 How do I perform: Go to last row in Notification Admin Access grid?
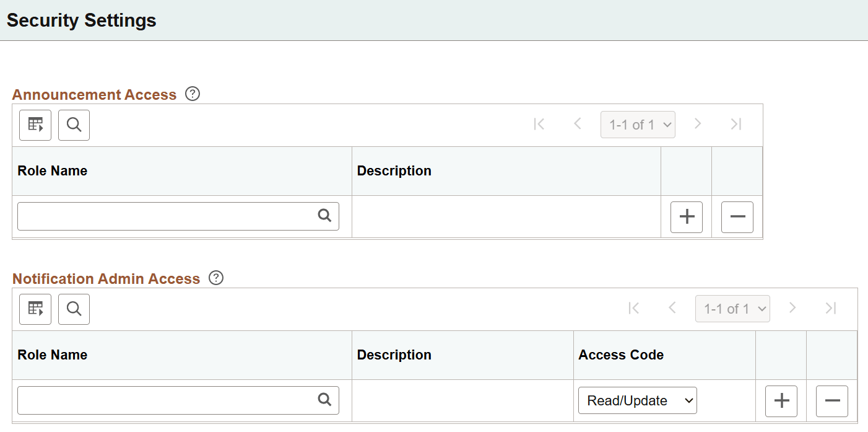(831, 308)
